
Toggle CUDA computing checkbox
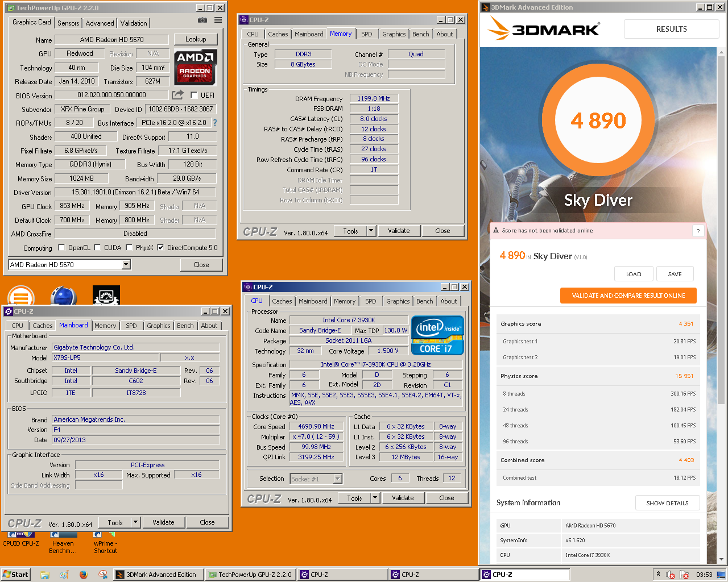[97, 247]
